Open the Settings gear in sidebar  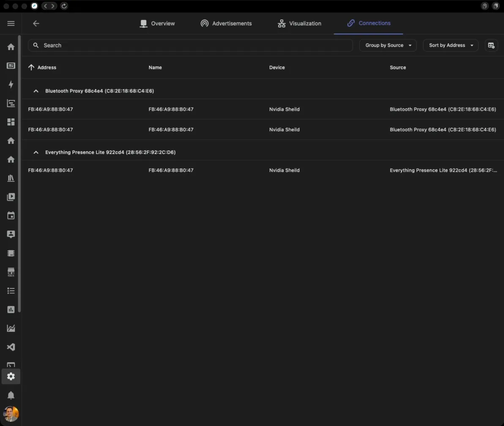11,376
